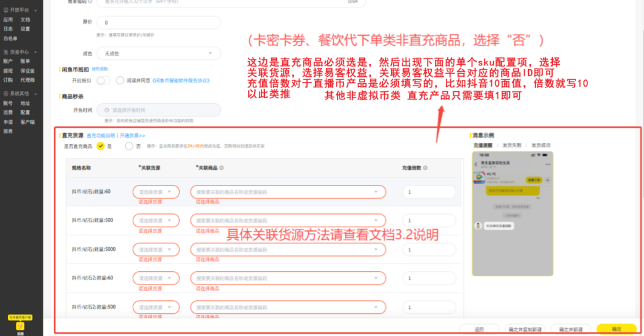Screen dimensions: 644x336
Task: Open 账户 in the sidebar
Action: (x=8, y=61)
